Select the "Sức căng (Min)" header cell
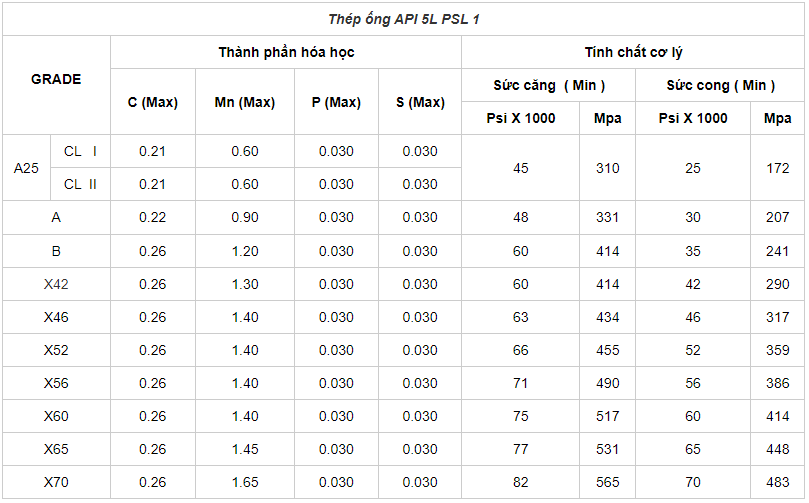This screenshot has width=809, height=503. pos(548,85)
